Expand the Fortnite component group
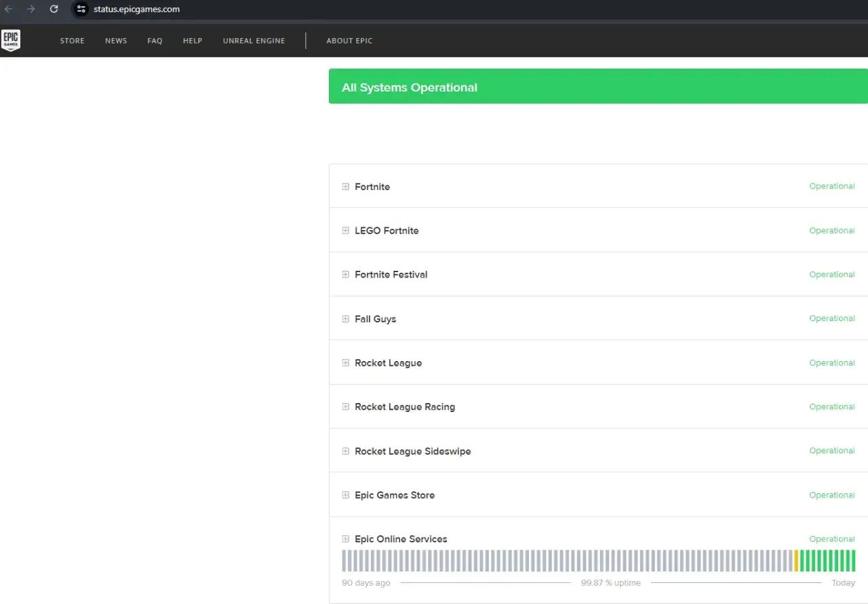The width and height of the screenshot is (868, 604). [x=345, y=187]
